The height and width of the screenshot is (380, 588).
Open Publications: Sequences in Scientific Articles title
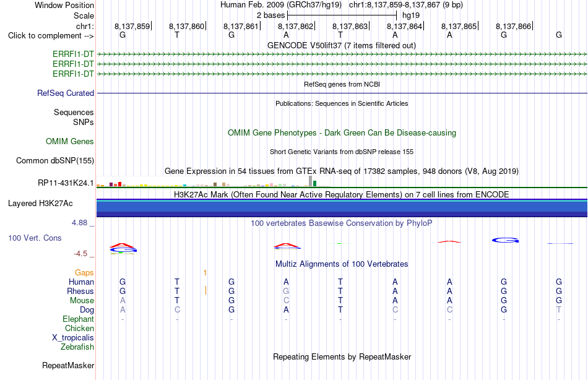coord(342,103)
